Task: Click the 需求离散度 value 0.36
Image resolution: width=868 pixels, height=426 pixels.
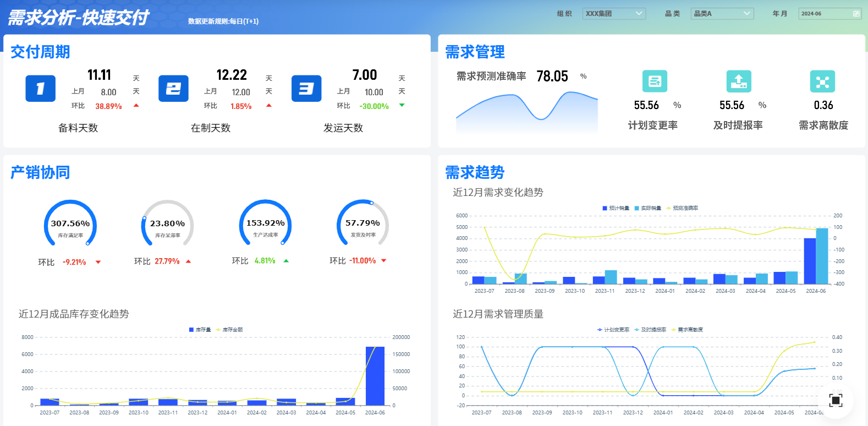Action: click(x=823, y=105)
